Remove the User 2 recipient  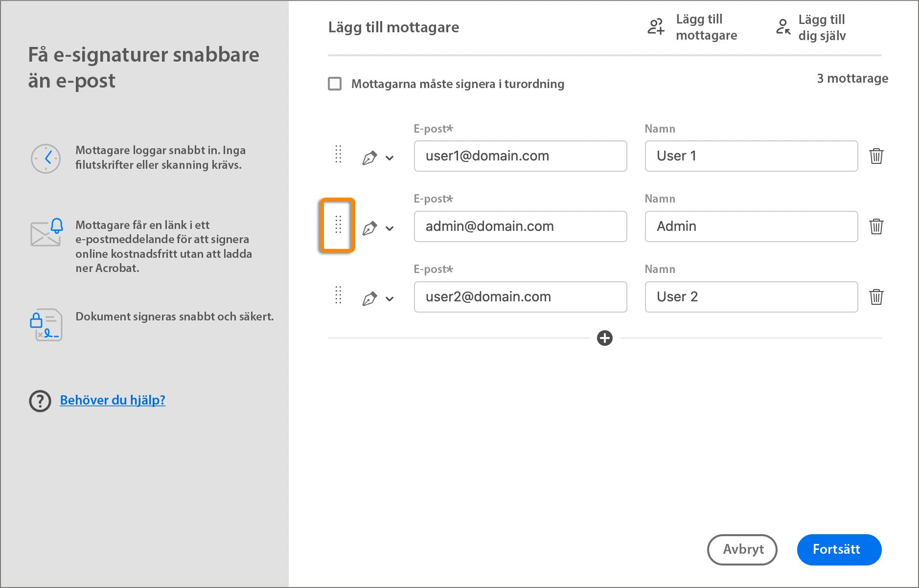click(x=876, y=297)
